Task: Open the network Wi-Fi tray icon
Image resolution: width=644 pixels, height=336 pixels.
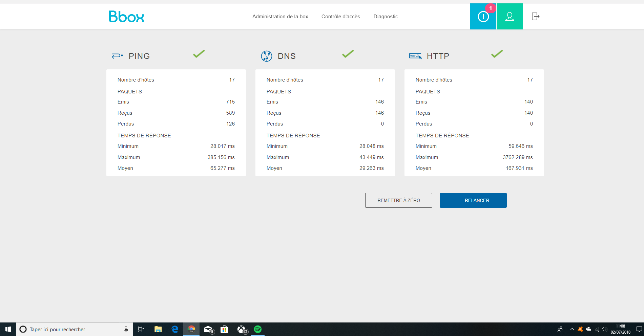Action: (597, 330)
